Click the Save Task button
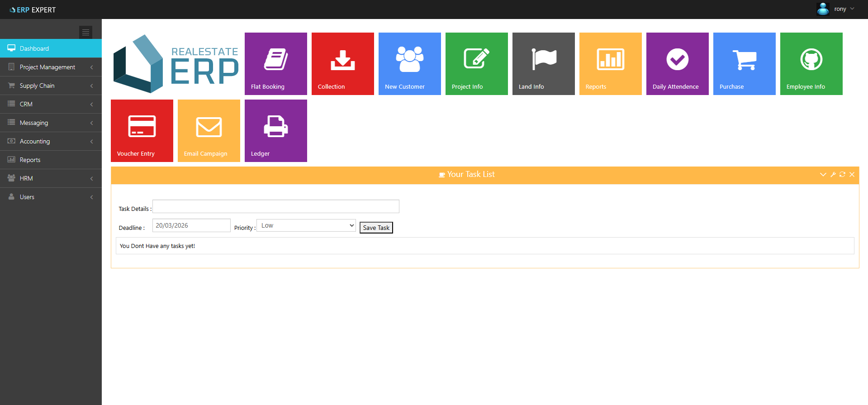 coord(376,228)
